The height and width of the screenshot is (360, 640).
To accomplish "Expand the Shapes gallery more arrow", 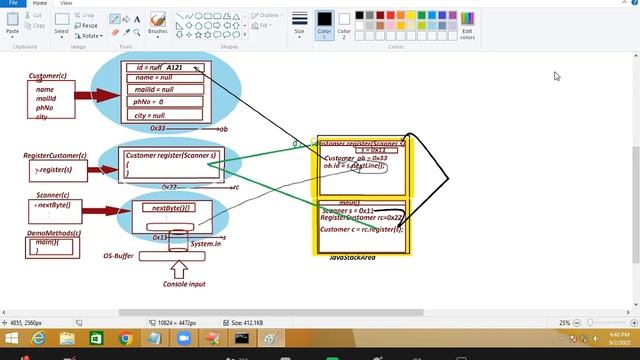I will point(244,35).
